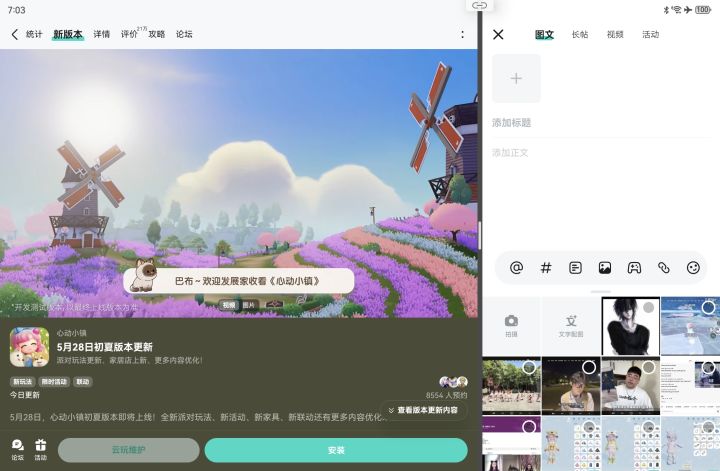Open the 评价 reviews tab
Viewport: 720px width, 471px height.
(x=129, y=34)
